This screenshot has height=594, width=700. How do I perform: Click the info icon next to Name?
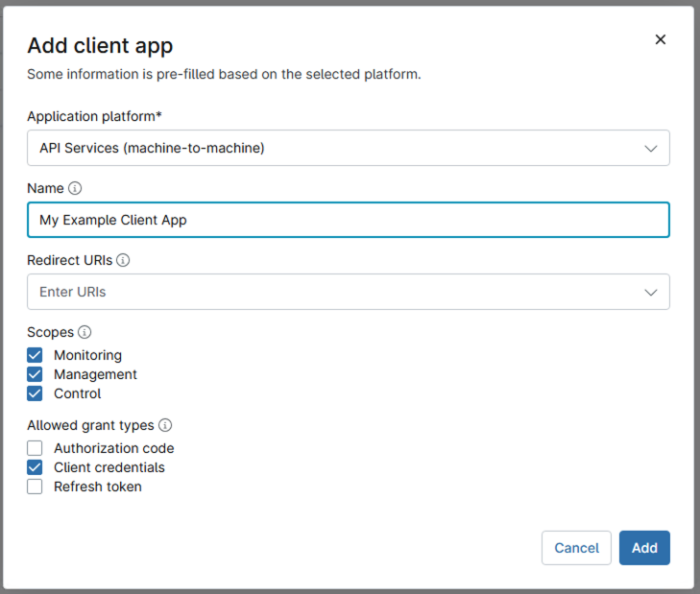point(75,188)
